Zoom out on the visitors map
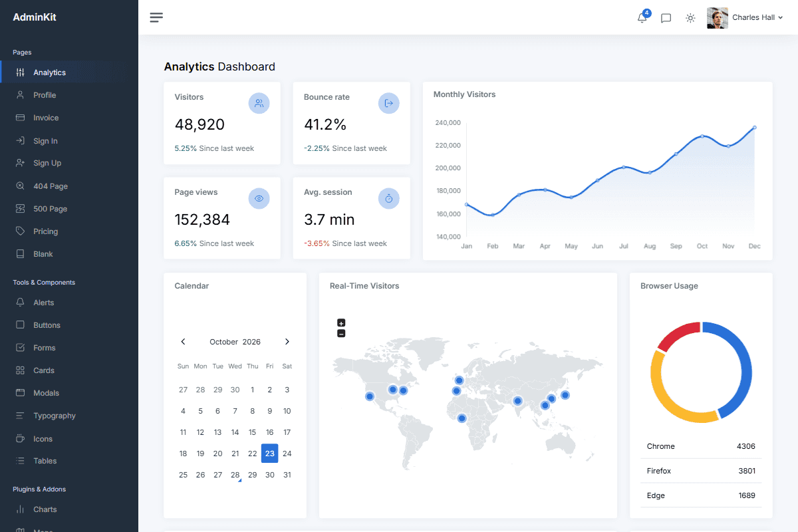This screenshot has height=532, width=798. (x=341, y=333)
